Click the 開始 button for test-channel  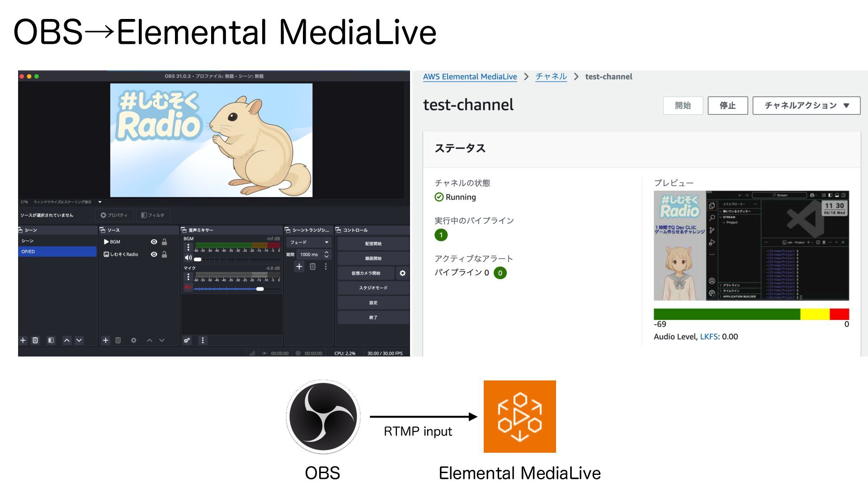pyautogui.click(x=683, y=105)
